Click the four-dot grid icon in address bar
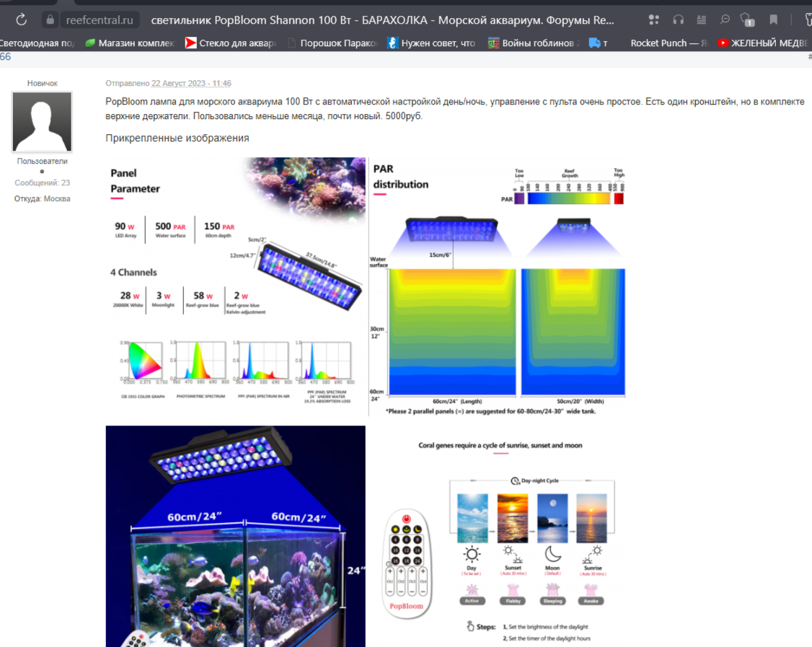This screenshot has width=812, height=647. pyautogui.click(x=653, y=19)
